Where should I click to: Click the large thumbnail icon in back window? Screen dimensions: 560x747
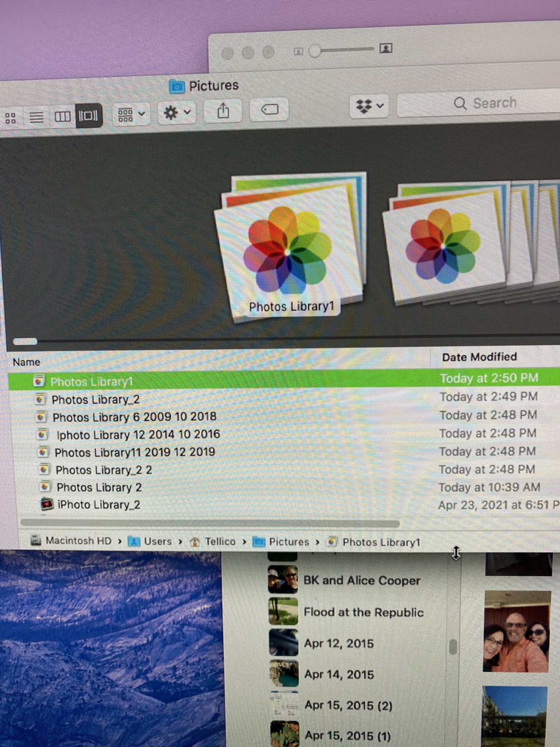(385, 48)
